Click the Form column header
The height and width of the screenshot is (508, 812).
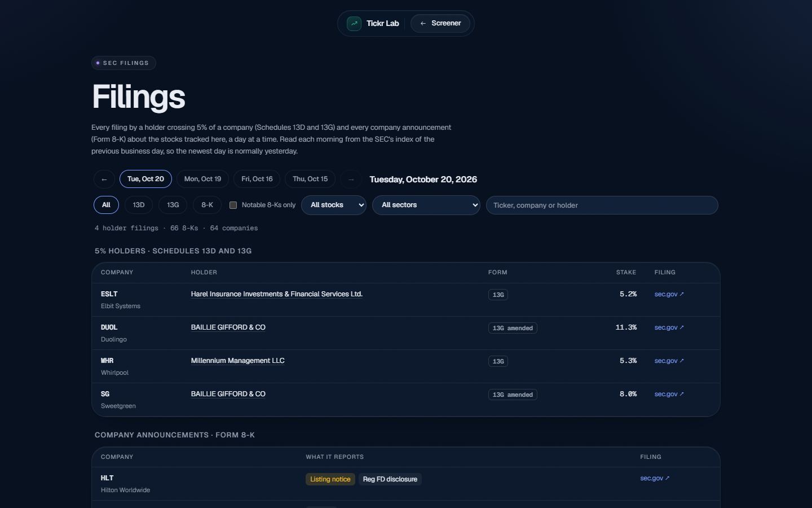498,273
